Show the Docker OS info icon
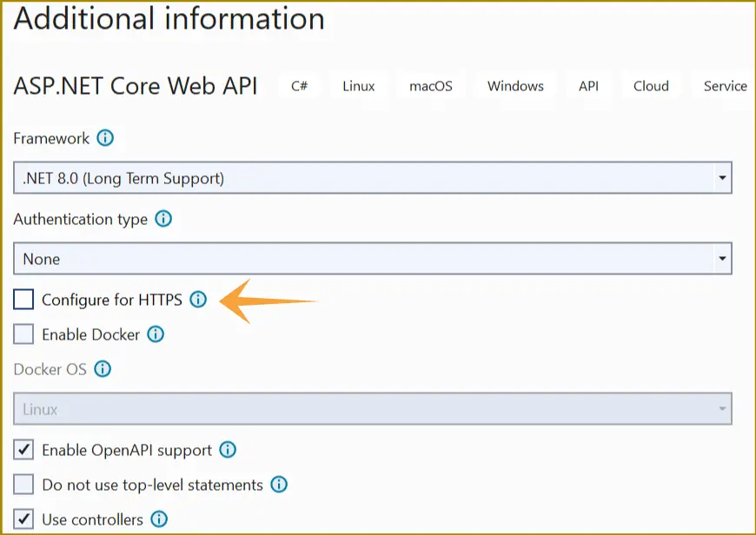Viewport: 756px width, 535px height. point(103,369)
